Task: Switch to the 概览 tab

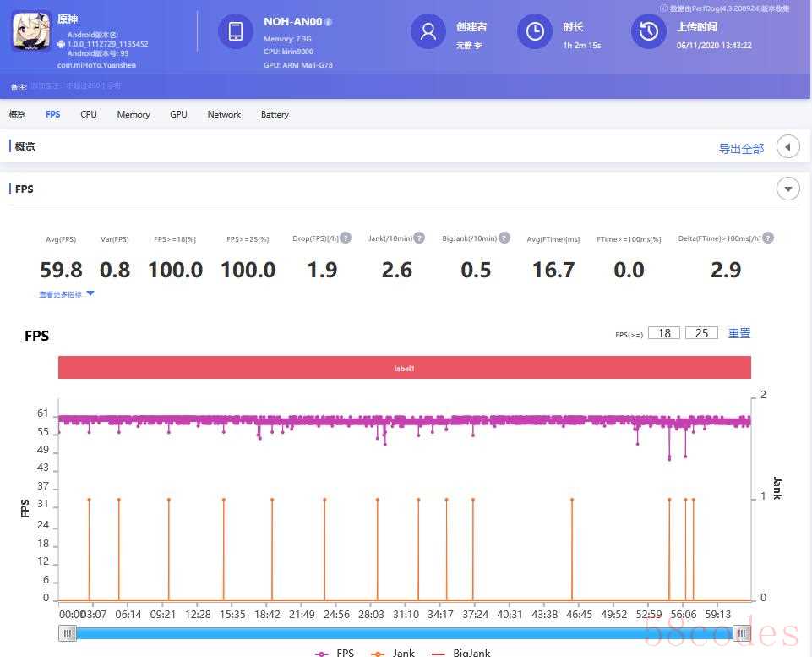Action: pos(17,114)
